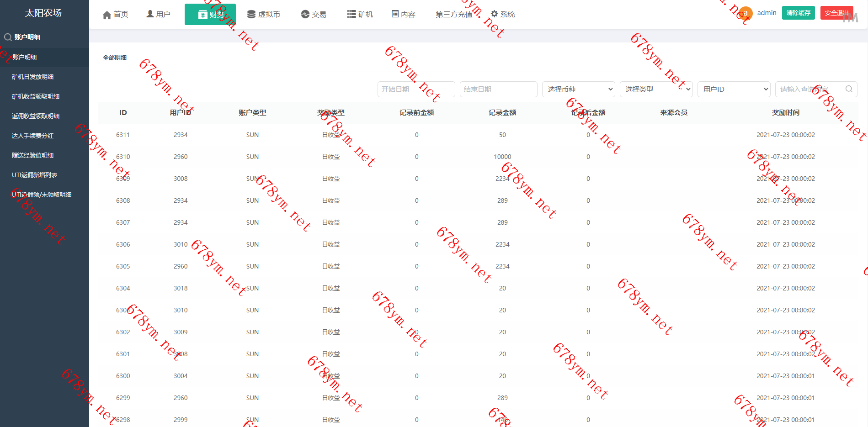Image resolution: width=868 pixels, height=427 pixels.
Task: Click the mining machine (矿机) server icon
Action: click(351, 15)
